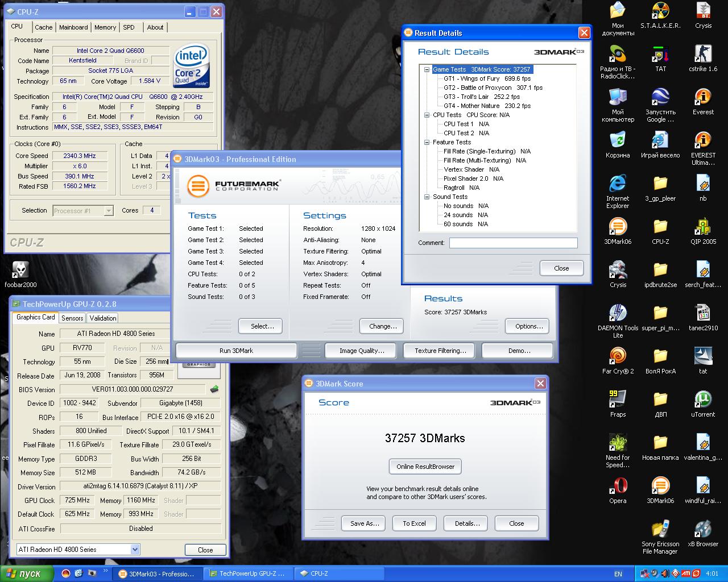The image size is (728, 582).
Task: Open the Need for Speed shortcut
Action: pyautogui.click(x=618, y=451)
